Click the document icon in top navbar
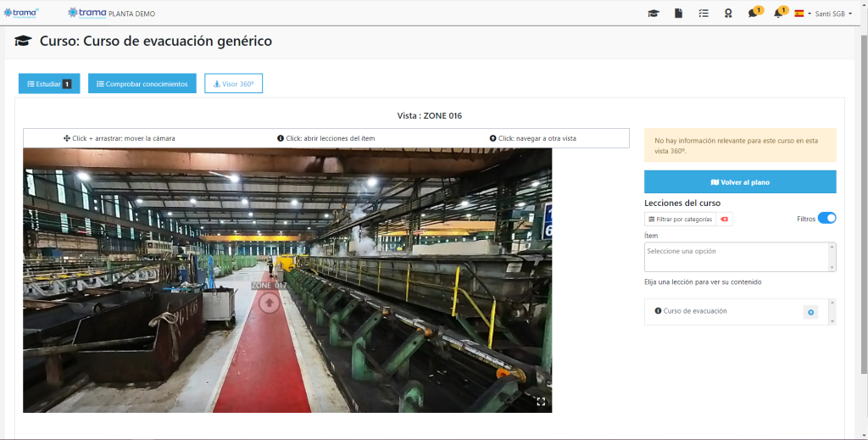 (678, 14)
